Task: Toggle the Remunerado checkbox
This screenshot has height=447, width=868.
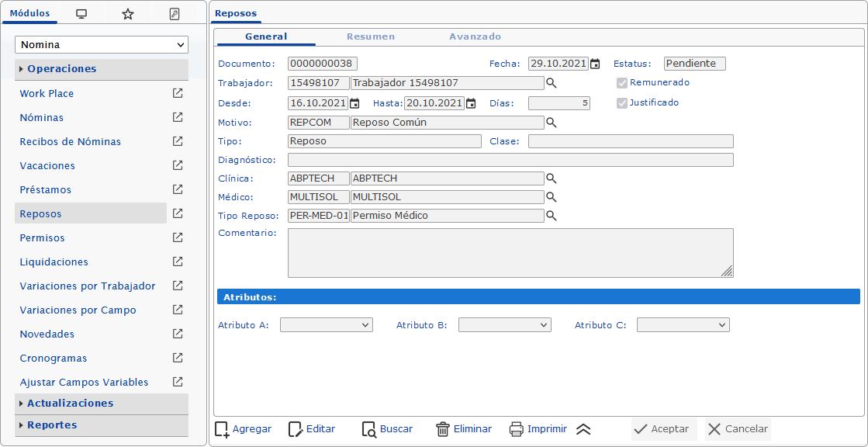Action: (x=621, y=83)
